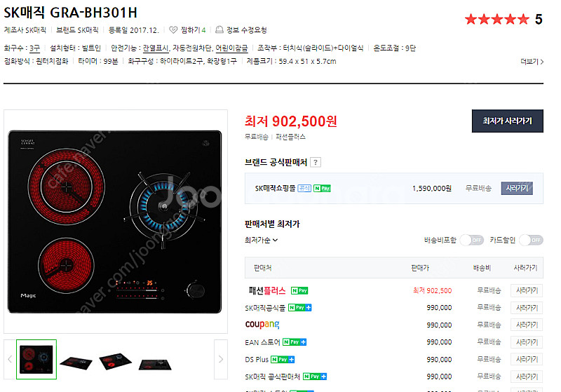
Task: Click the 3구 spec filter link
Action: (34, 48)
